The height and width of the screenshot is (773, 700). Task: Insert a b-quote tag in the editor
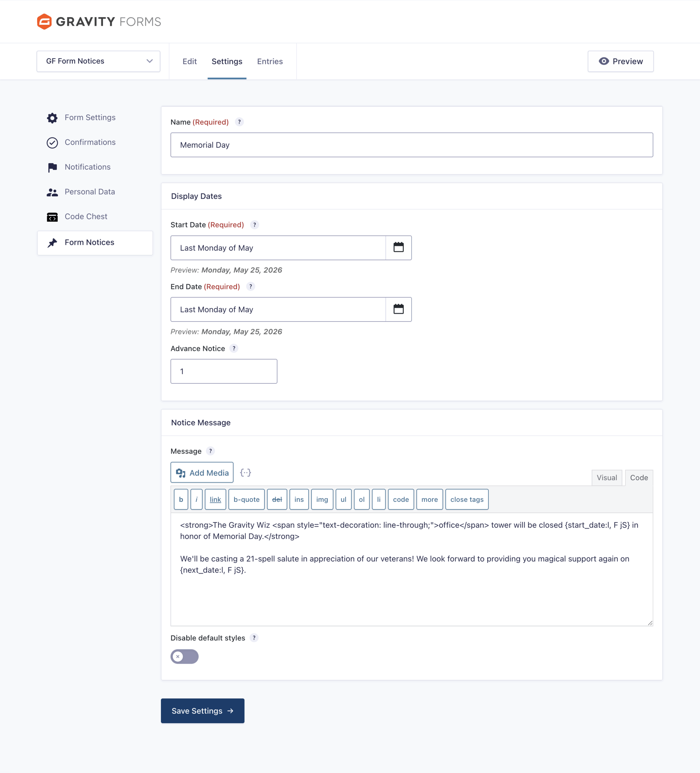click(246, 499)
